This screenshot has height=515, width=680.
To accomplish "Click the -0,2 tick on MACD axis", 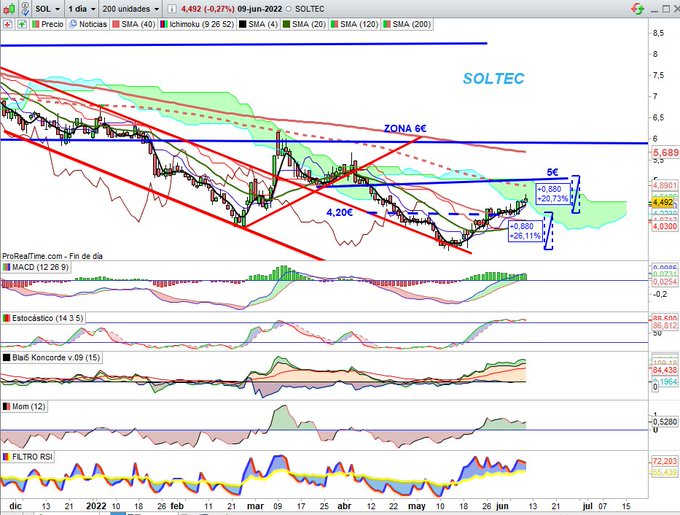I will click(660, 294).
